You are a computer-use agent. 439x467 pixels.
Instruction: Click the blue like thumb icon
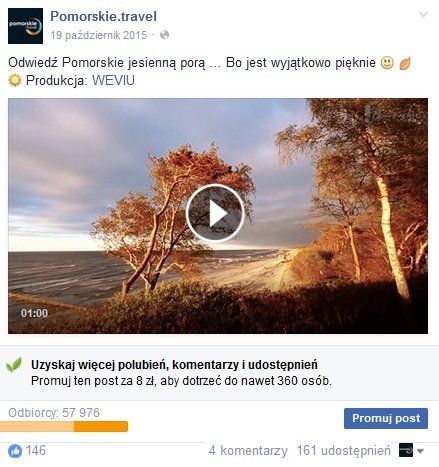tap(15, 451)
